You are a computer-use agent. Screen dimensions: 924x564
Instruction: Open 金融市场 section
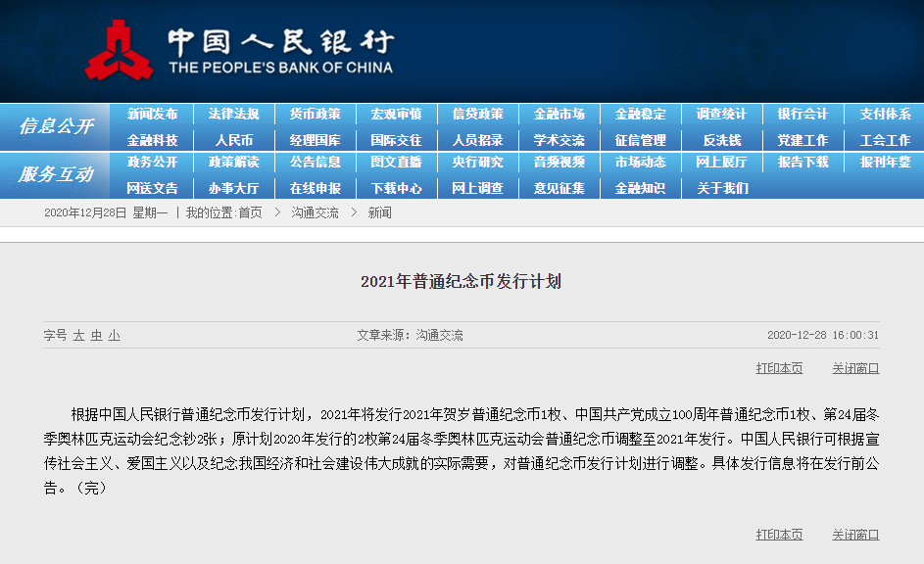point(559,115)
